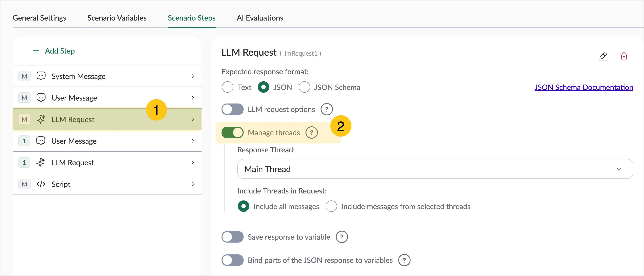The height and width of the screenshot is (276, 644).
Task: Select the thread 1 User Message step
Action: (x=107, y=141)
